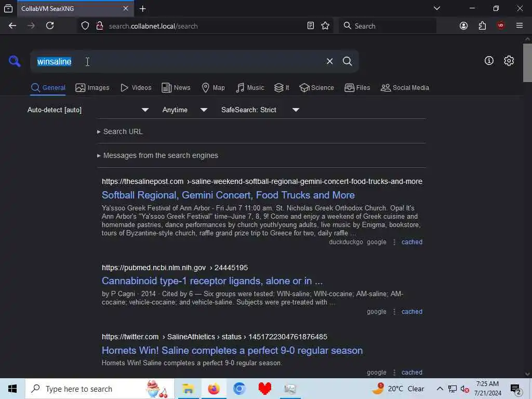Switch to Videos category
532x399 pixels.
pos(136,87)
